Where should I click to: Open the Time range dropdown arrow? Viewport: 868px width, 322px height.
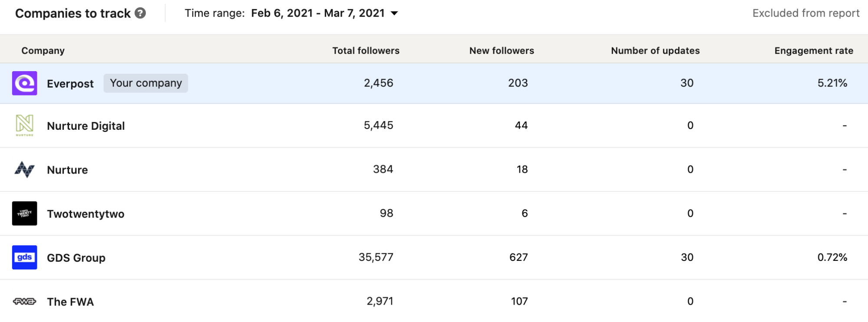click(x=394, y=13)
